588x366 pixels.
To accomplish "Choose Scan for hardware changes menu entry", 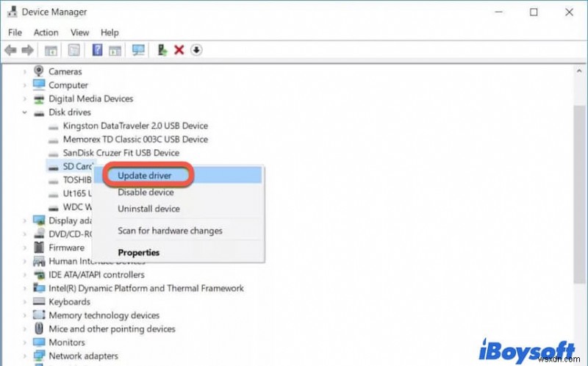I will [x=178, y=230].
